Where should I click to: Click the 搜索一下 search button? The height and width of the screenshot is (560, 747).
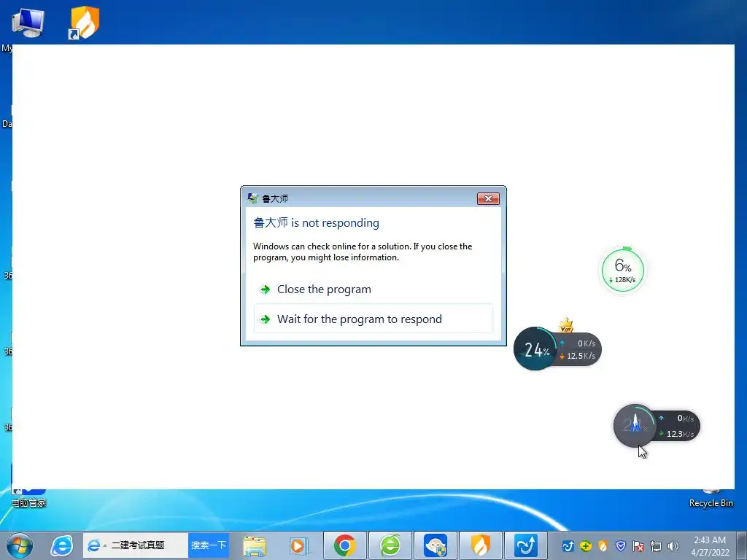(209, 545)
